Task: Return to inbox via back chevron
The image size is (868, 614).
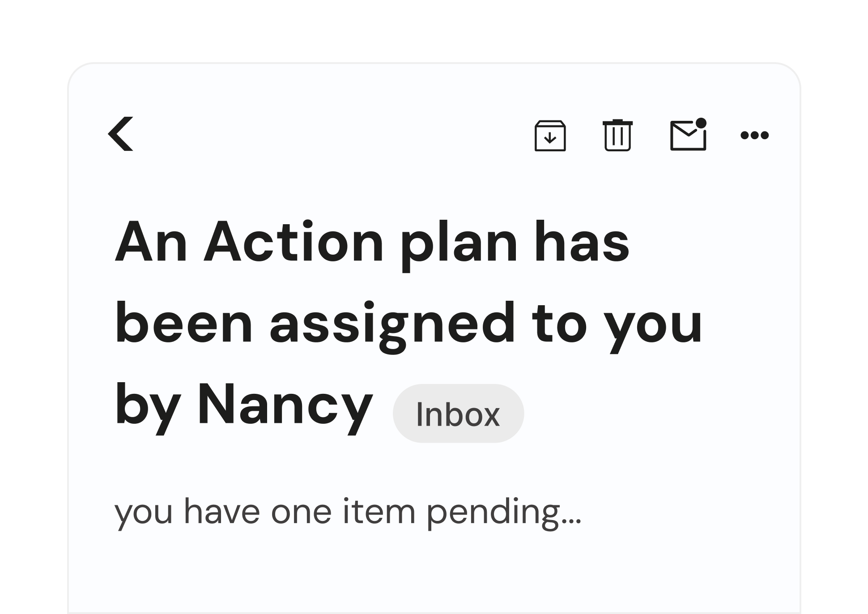Action: click(121, 134)
